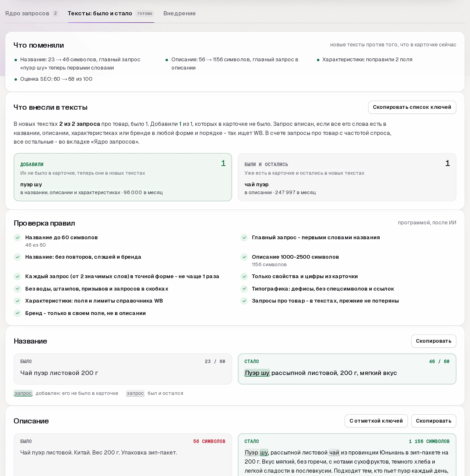Click check icon for «Только свойства и цифры из карточки»
This screenshot has width=470, height=476.
coord(244,276)
